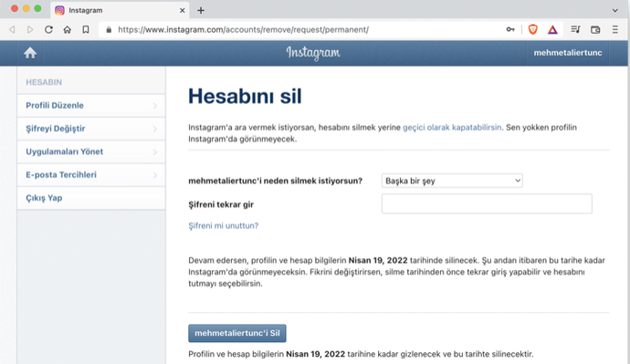Open Brave Shields lion icon

click(533, 29)
